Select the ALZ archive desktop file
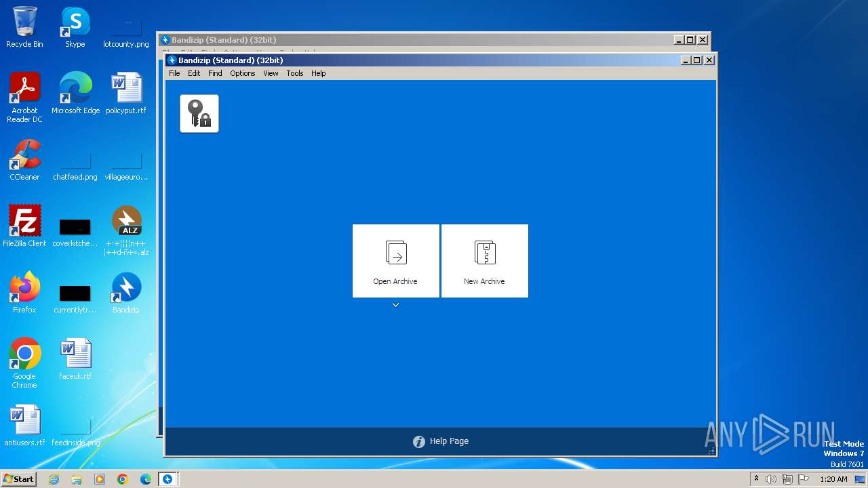This screenshot has height=488, width=868. pos(126,231)
